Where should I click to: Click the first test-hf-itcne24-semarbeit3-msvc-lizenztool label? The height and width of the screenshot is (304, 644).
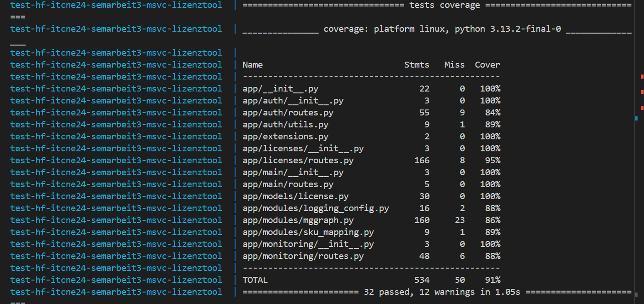pyautogui.click(x=116, y=5)
